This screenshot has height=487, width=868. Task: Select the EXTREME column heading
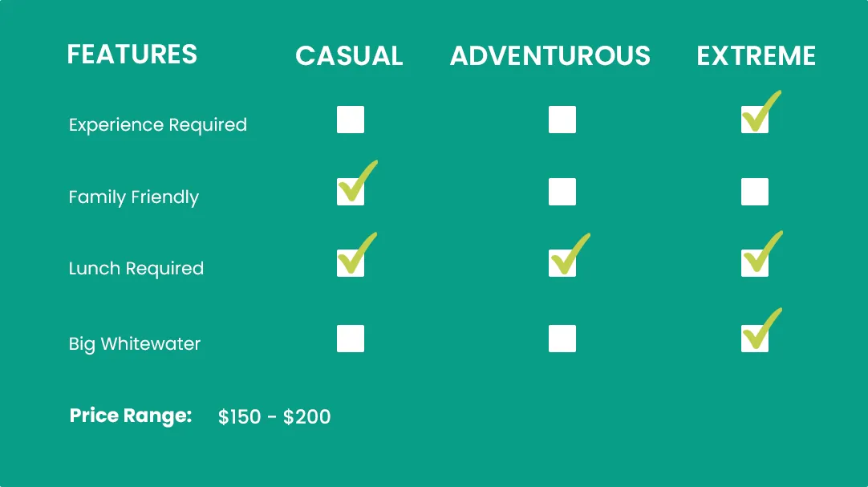756,55
